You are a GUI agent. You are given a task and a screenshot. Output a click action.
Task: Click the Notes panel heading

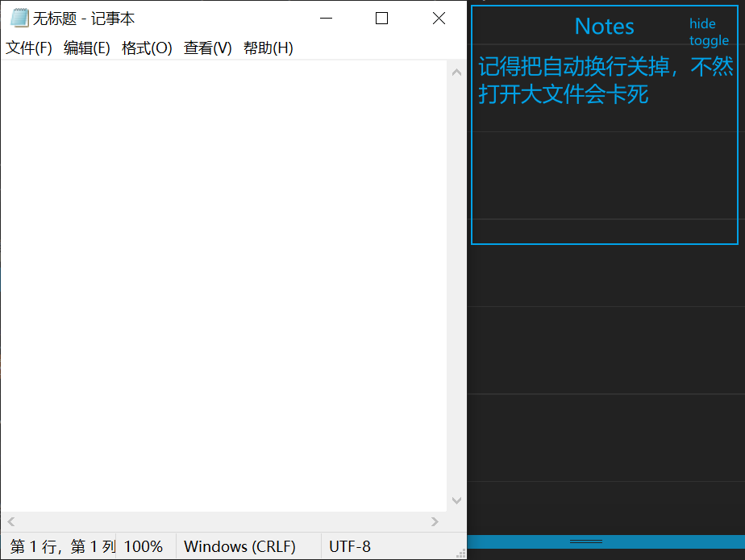pos(605,26)
